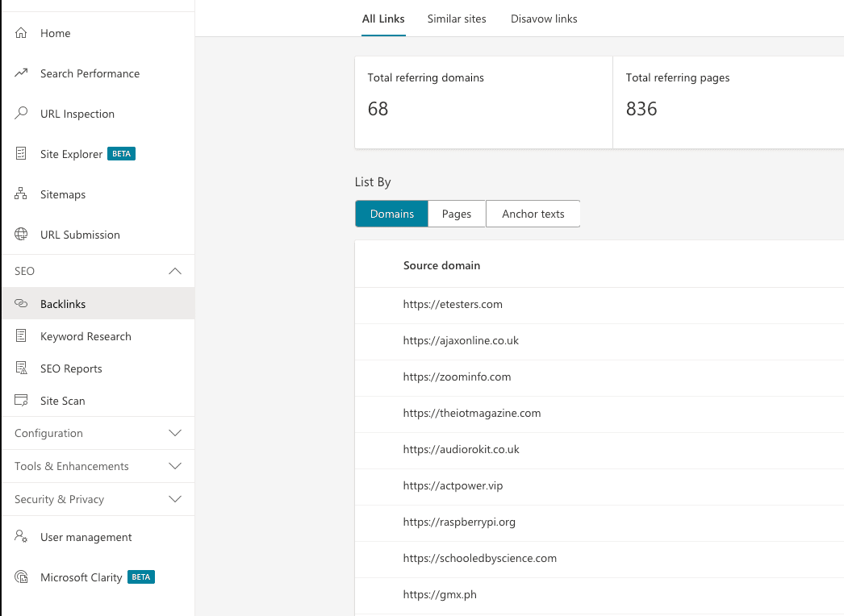Switch List By to Anchor texts
The width and height of the screenshot is (844, 616).
pyautogui.click(x=533, y=214)
